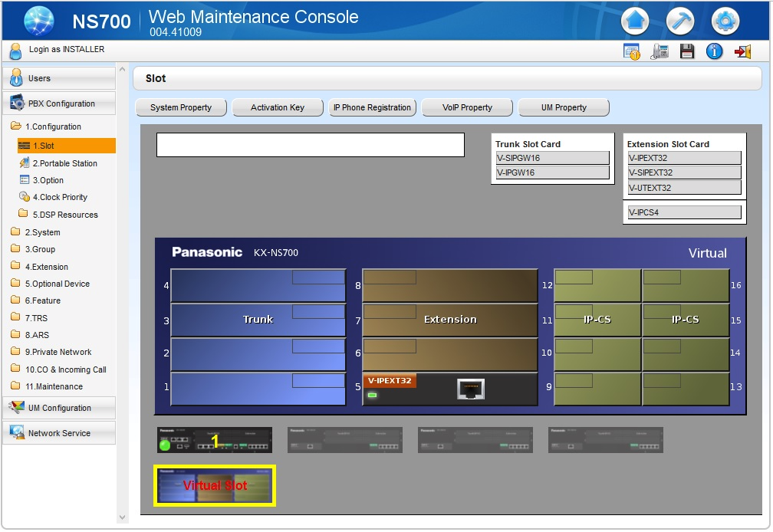Click the telephone device toolbar icon

pos(660,51)
